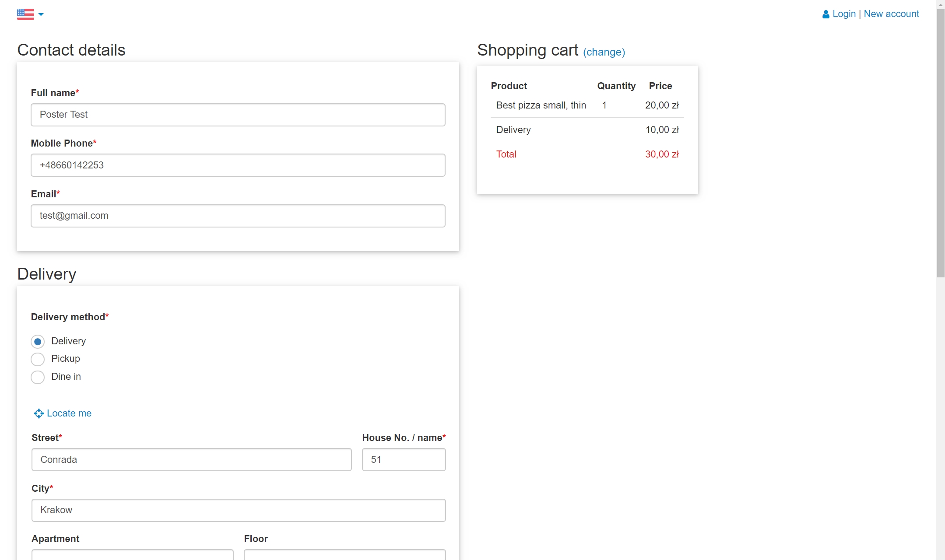Select the Pickup delivery method
945x560 pixels.
tap(37, 359)
